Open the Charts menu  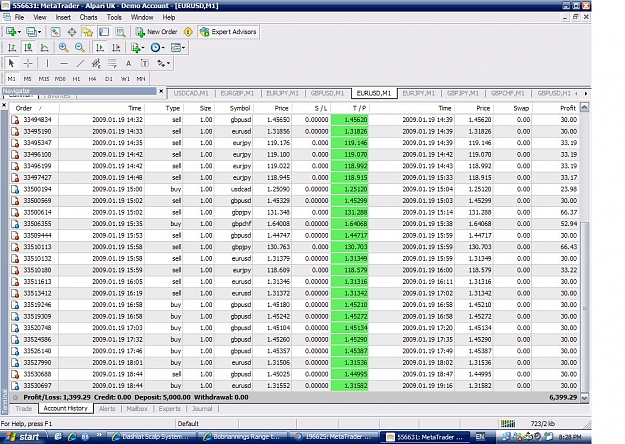(88, 17)
